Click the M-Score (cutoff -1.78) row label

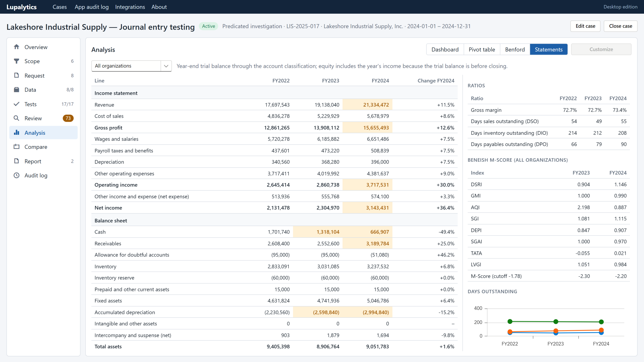pos(496,276)
